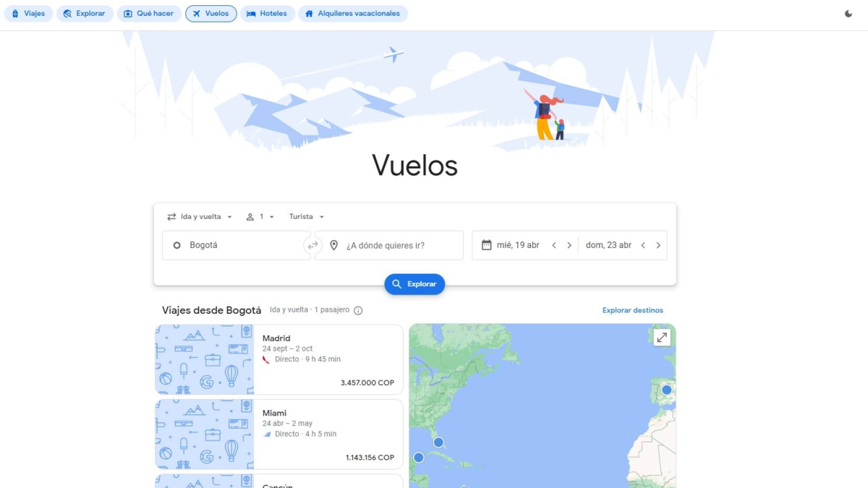This screenshot has height=488, width=868.
Task: Open the Explorar tab in top bar
Action: [85, 14]
